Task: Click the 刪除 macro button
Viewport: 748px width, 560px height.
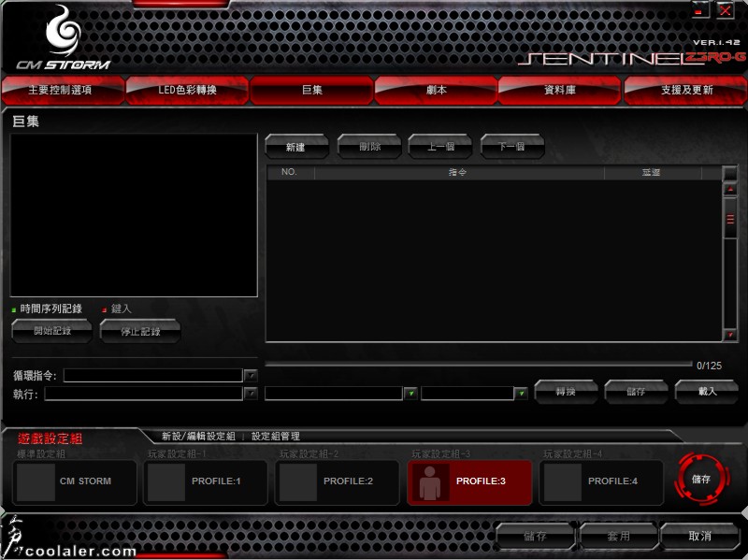Action: [x=369, y=147]
